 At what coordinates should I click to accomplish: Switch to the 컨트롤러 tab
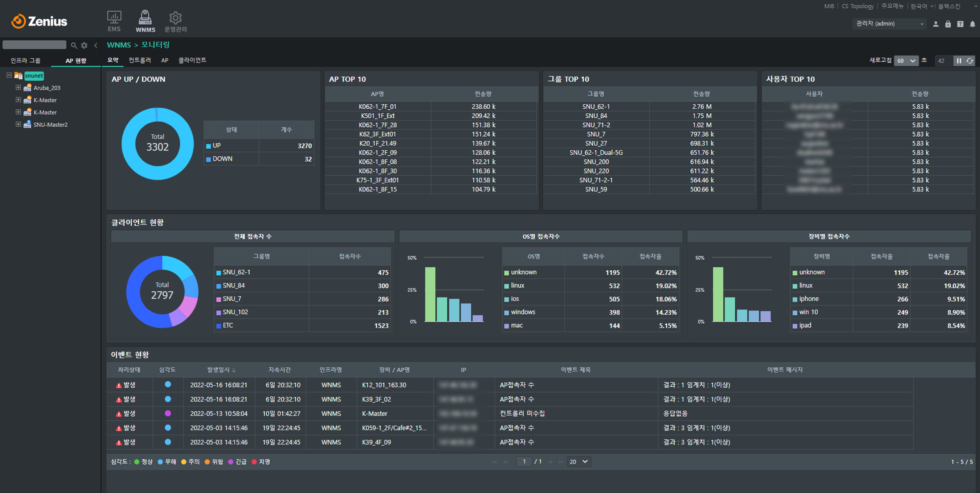140,60
